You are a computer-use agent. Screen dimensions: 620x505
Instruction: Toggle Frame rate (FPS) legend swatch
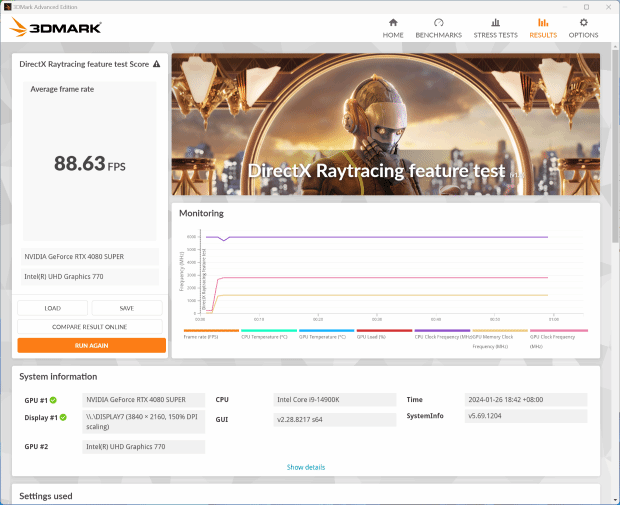tap(211, 331)
